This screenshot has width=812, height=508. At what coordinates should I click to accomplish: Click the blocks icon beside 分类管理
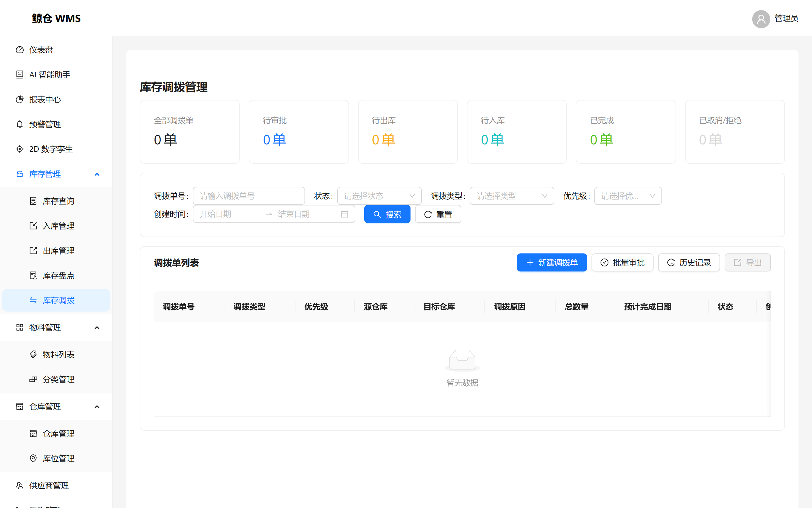pyautogui.click(x=33, y=379)
